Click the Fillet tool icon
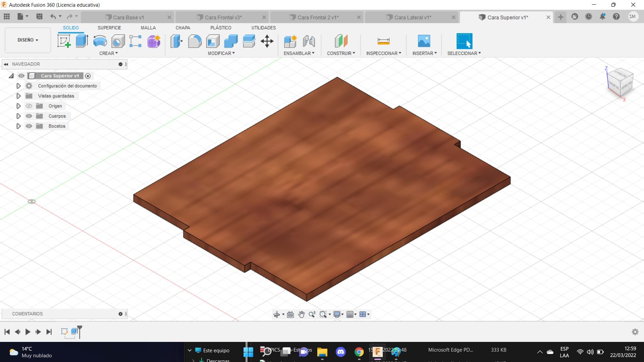The width and height of the screenshot is (644, 362). point(195,41)
